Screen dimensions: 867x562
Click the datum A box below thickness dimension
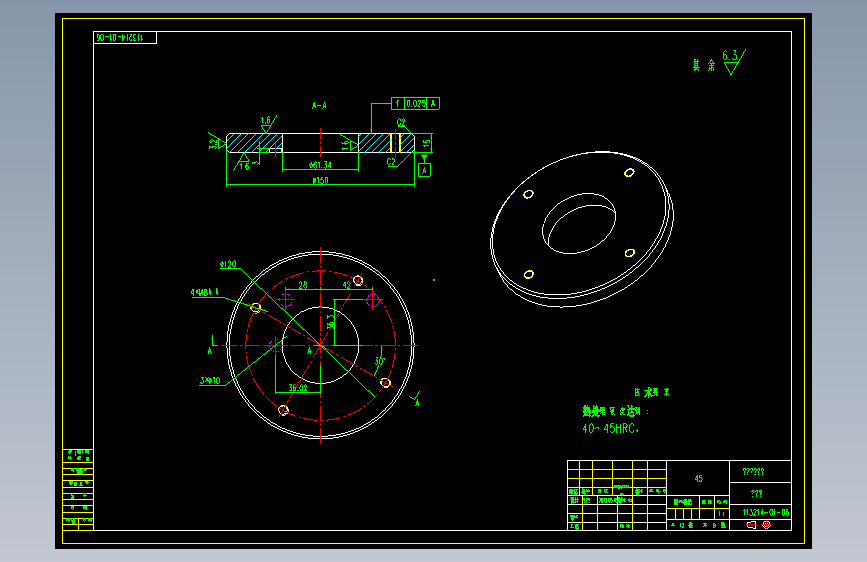[424, 170]
